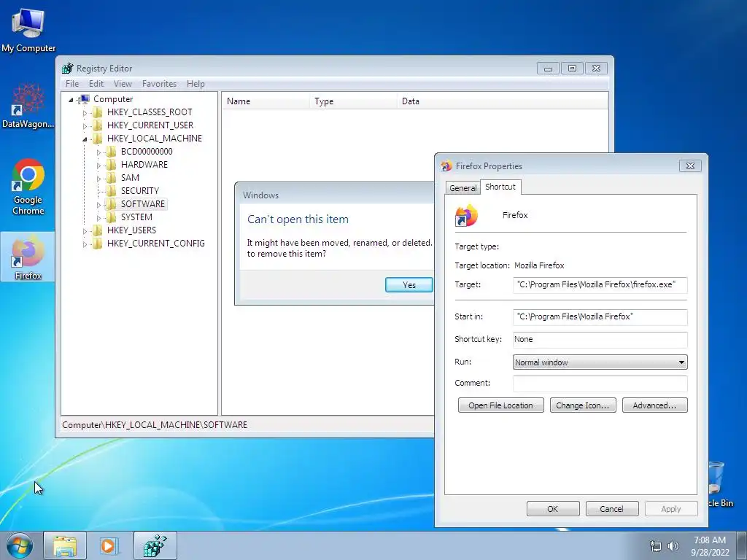The height and width of the screenshot is (560, 747).
Task: Click the SAM folder icon
Action: 111,178
